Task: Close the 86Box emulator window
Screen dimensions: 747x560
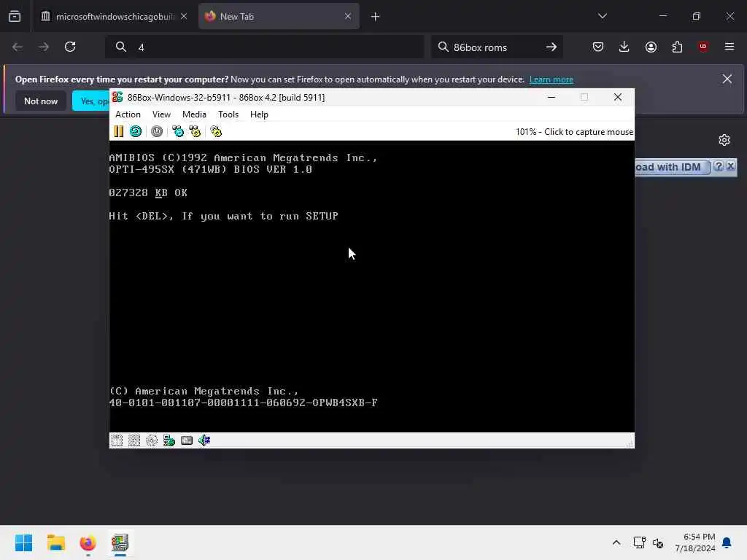Action: pyautogui.click(x=618, y=97)
